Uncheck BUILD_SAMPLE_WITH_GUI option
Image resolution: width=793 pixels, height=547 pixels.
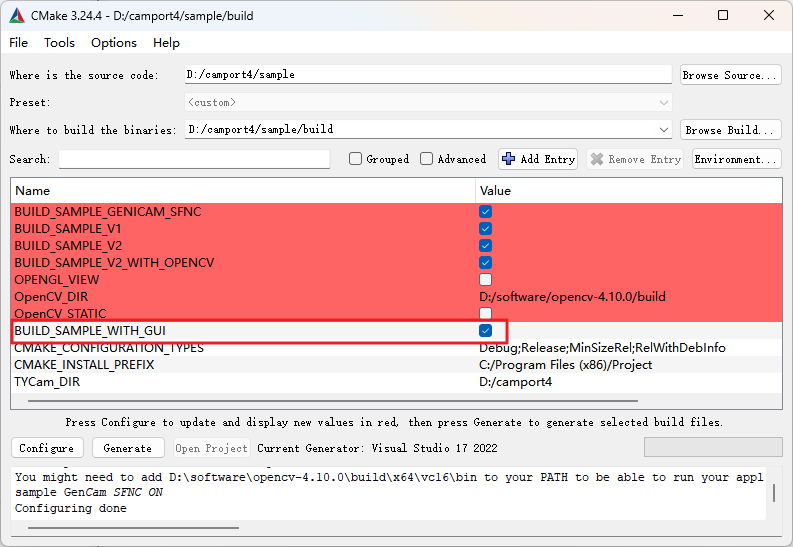(x=486, y=330)
